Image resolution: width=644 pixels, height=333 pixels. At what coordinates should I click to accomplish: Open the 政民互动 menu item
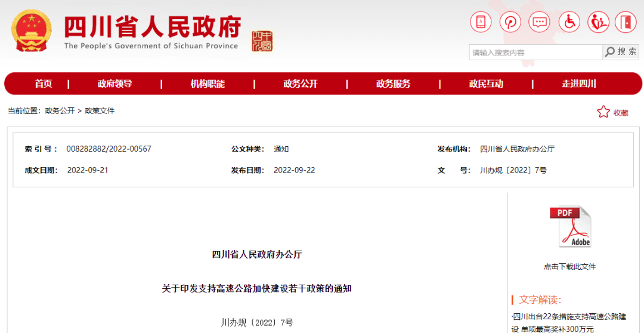click(x=486, y=84)
